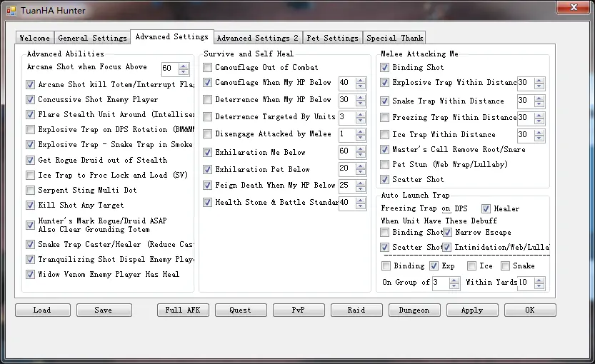Disable the Binding Shot melee option
This screenshot has height=364, width=595.
[385, 68]
